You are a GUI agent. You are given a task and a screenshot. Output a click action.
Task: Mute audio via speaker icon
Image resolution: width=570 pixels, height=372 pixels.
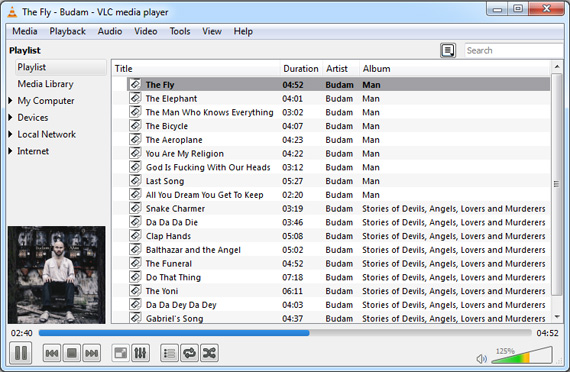pos(481,359)
